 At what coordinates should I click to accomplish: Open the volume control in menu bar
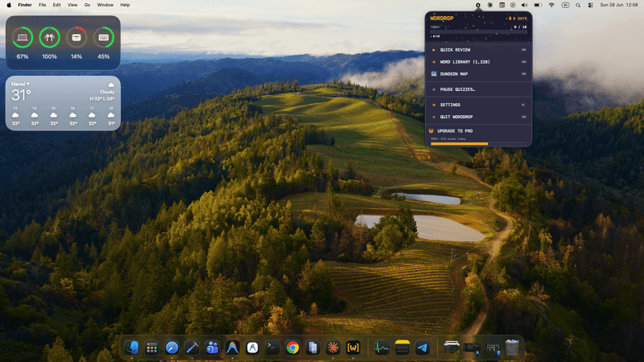point(525,6)
